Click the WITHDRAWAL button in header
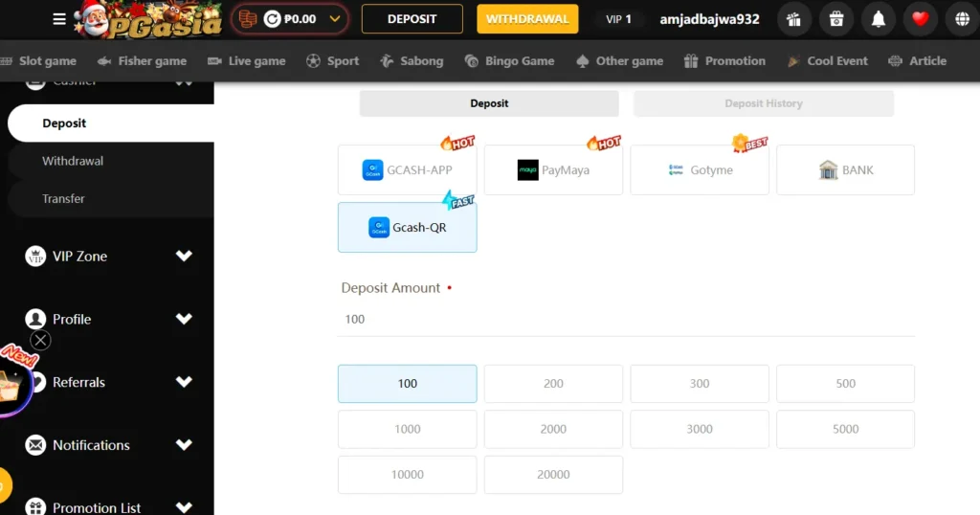980x515 pixels. (527, 19)
